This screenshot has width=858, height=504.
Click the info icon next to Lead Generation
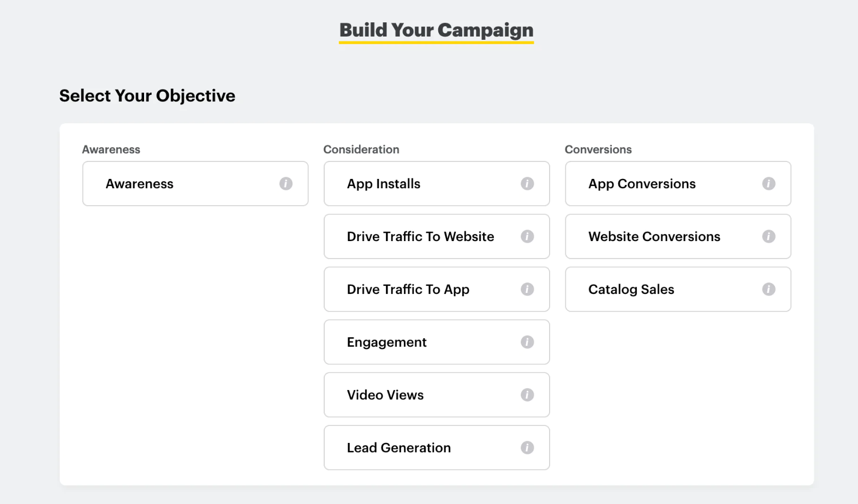coord(527,447)
